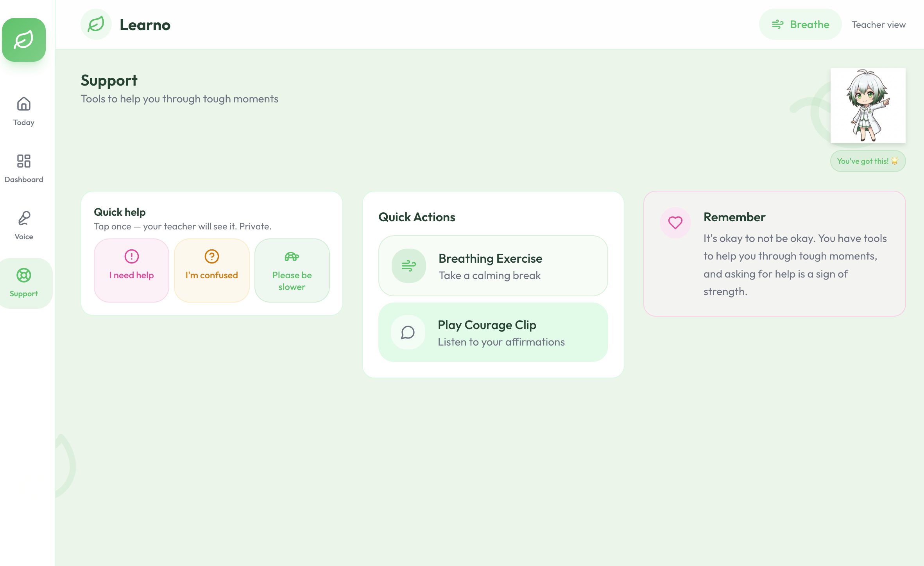Tap the Please be slower label
The height and width of the screenshot is (566, 924).
pos(292,281)
